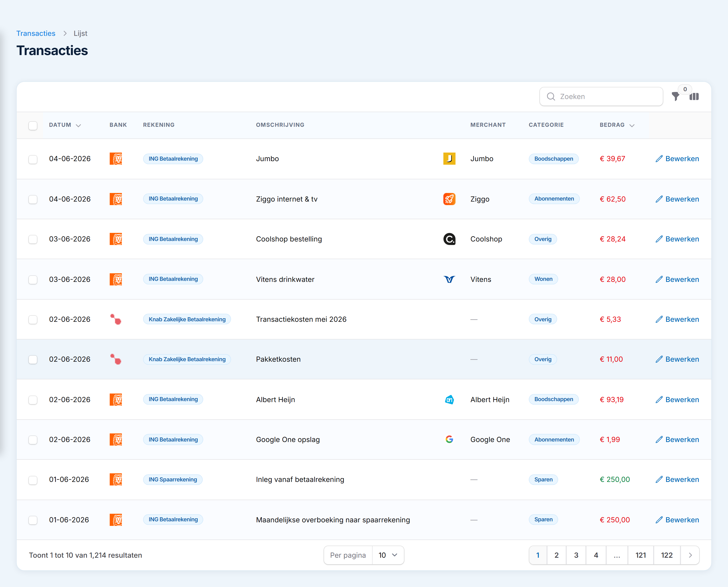The width and height of the screenshot is (728, 587).
Task: Go to page 2
Action: point(556,555)
